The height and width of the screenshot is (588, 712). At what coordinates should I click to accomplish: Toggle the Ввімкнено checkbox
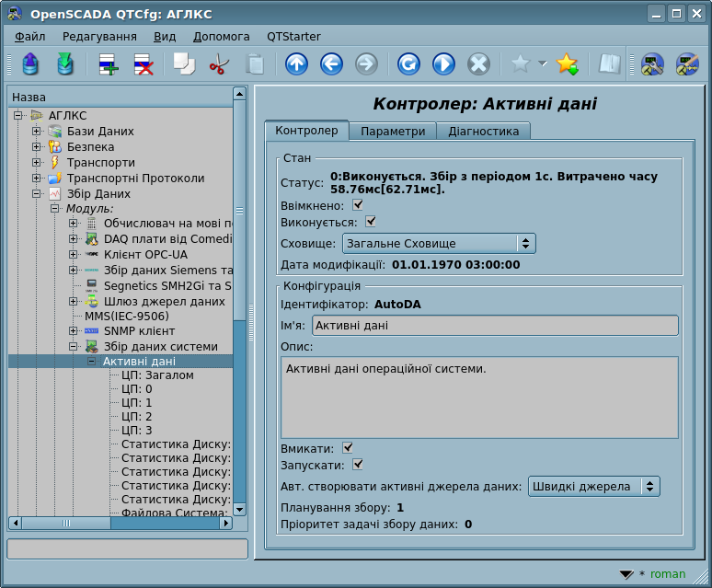click(358, 205)
